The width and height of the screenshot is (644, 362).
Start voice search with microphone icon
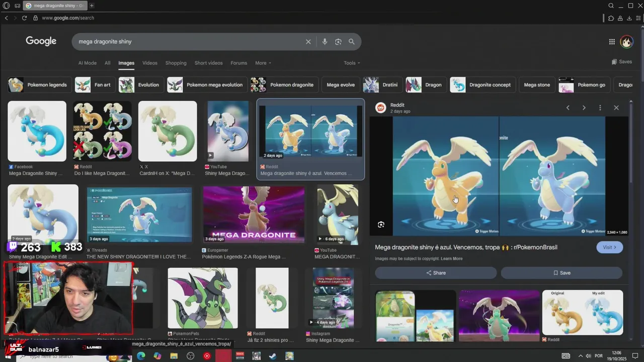pos(325,42)
